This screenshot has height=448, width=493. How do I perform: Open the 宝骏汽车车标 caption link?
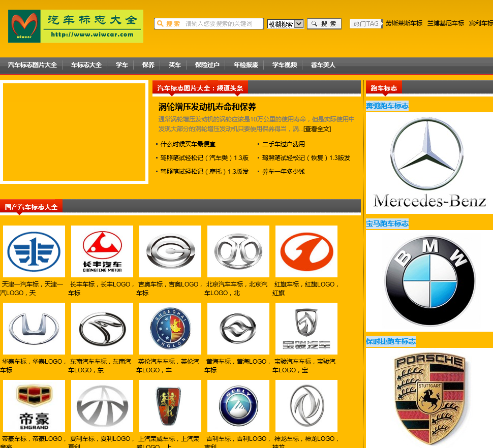click(x=304, y=366)
